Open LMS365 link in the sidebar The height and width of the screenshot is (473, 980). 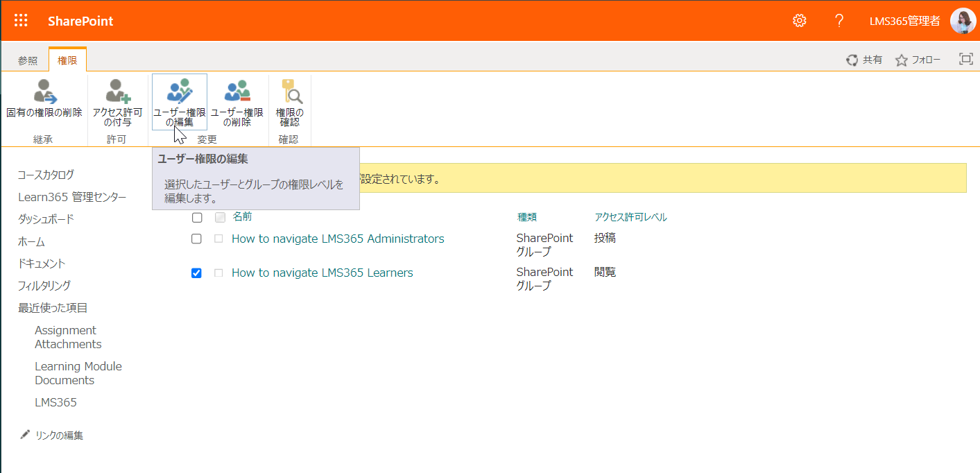click(x=55, y=402)
